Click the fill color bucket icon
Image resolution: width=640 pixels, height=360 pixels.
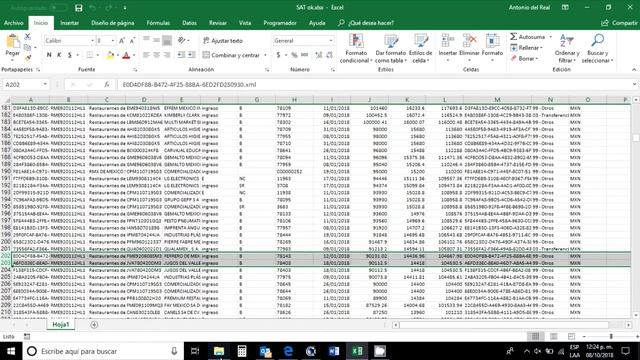[x=110, y=55]
